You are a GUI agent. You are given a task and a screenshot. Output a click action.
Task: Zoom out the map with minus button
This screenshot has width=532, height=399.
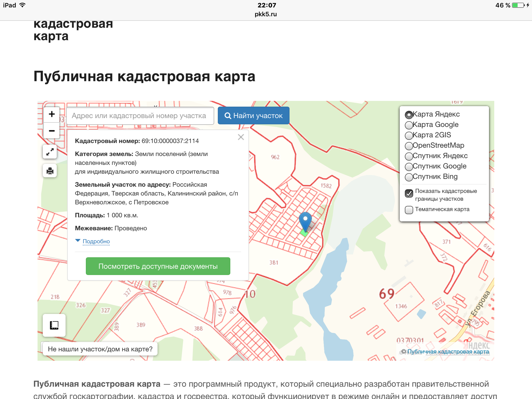click(x=52, y=131)
